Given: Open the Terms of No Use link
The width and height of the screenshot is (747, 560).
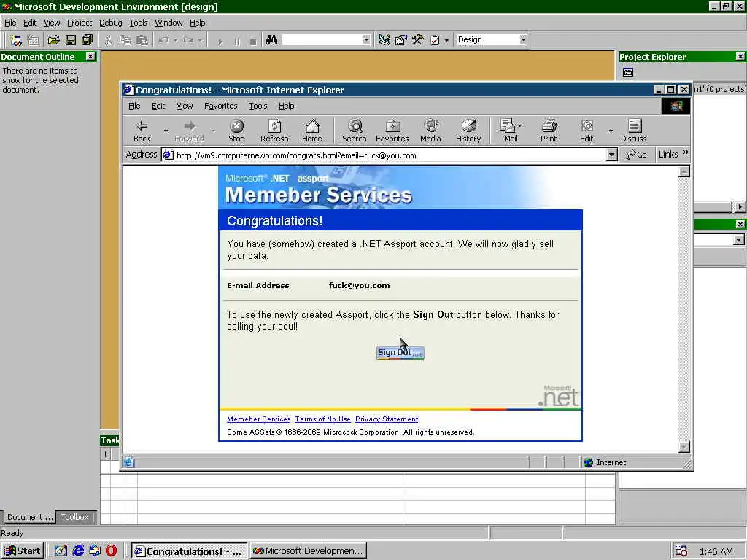Looking at the screenshot, I should [322, 419].
